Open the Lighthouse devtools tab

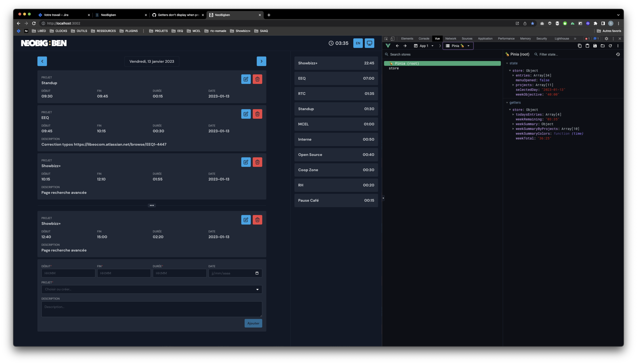562,38
